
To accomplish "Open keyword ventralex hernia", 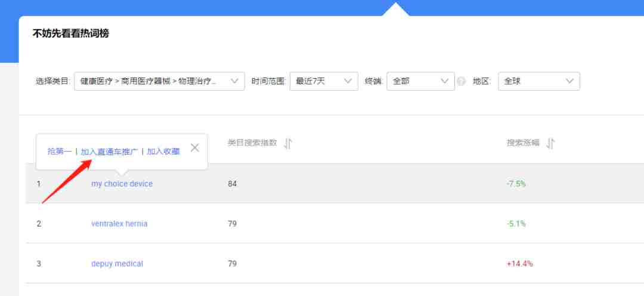I will pyautogui.click(x=119, y=224).
